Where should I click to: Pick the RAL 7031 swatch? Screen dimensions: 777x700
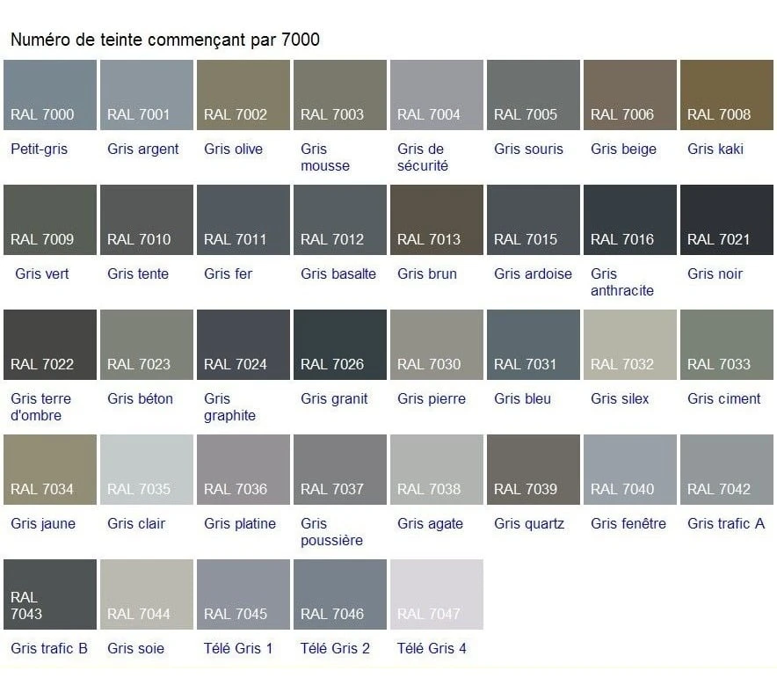click(534, 345)
